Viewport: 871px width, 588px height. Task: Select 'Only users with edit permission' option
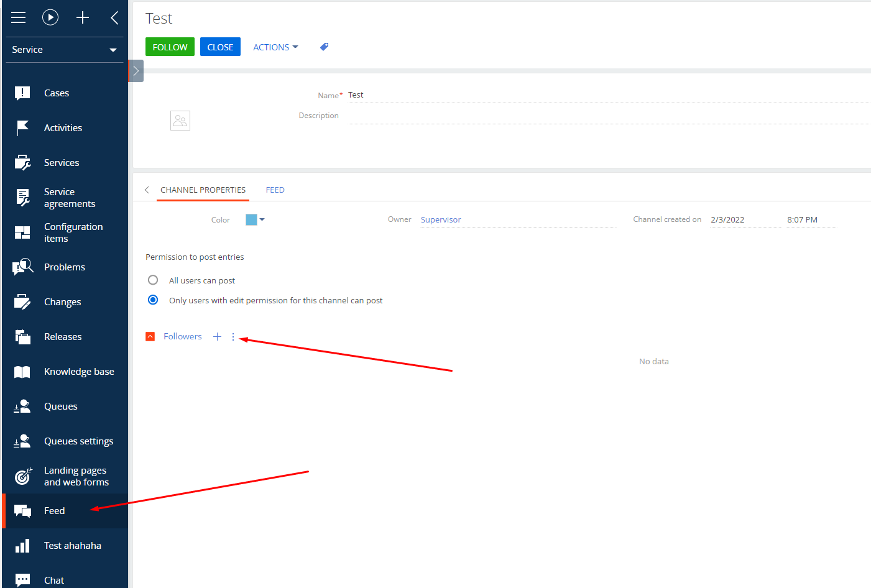click(153, 300)
